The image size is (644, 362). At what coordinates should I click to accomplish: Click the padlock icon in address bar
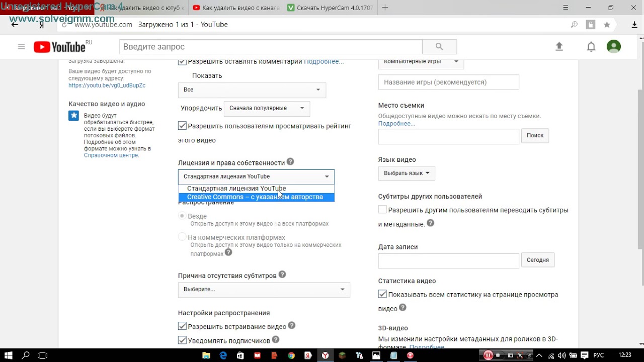(x=591, y=25)
